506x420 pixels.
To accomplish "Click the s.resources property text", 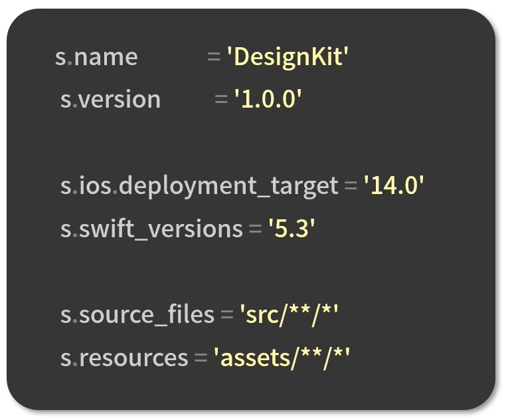I will (x=124, y=358).
